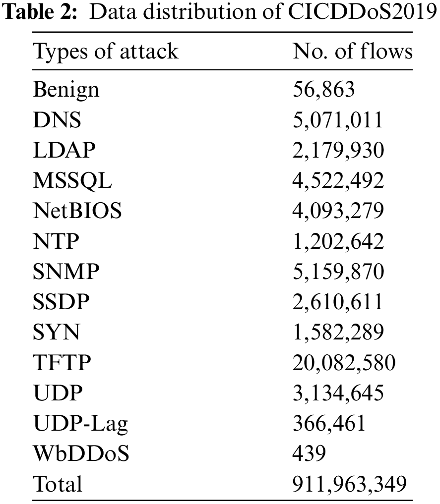This screenshot has height=504, width=440.
Task: Click the Benign flow count 56,863
Action: [324, 90]
